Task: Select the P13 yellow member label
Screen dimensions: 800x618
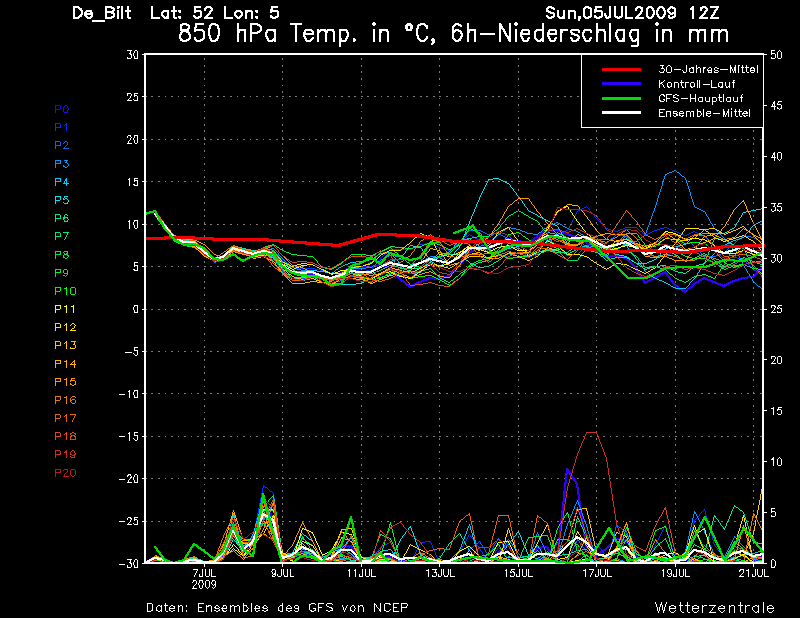Action: point(65,345)
